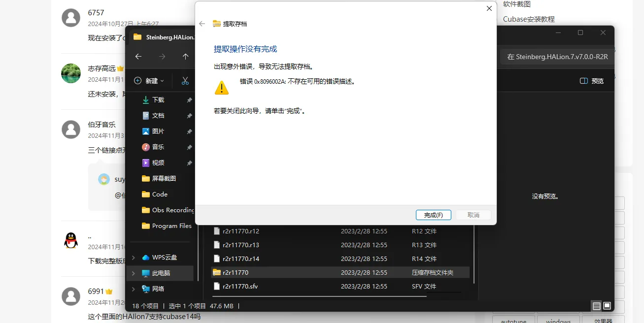The height and width of the screenshot is (323, 644).
Task: Collapse the 此电脑 tree node
Action: click(133, 273)
